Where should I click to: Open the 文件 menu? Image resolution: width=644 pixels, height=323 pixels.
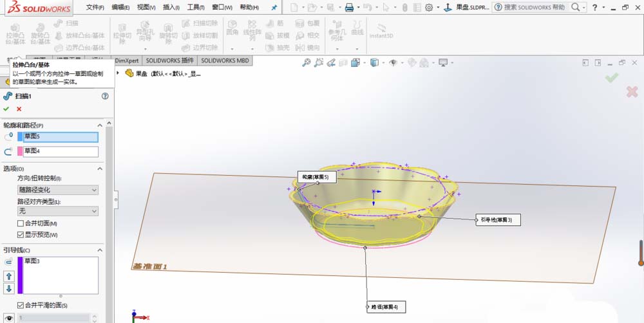tap(95, 7)
